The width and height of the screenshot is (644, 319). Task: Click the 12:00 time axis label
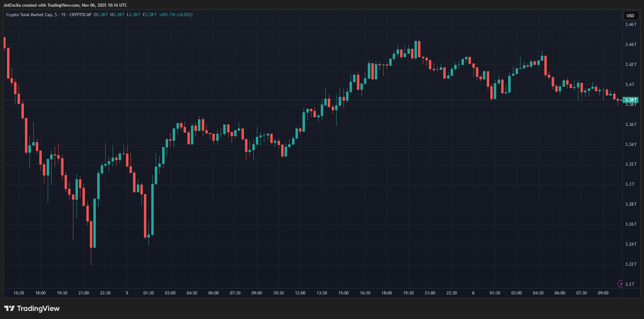coord(300,293)
